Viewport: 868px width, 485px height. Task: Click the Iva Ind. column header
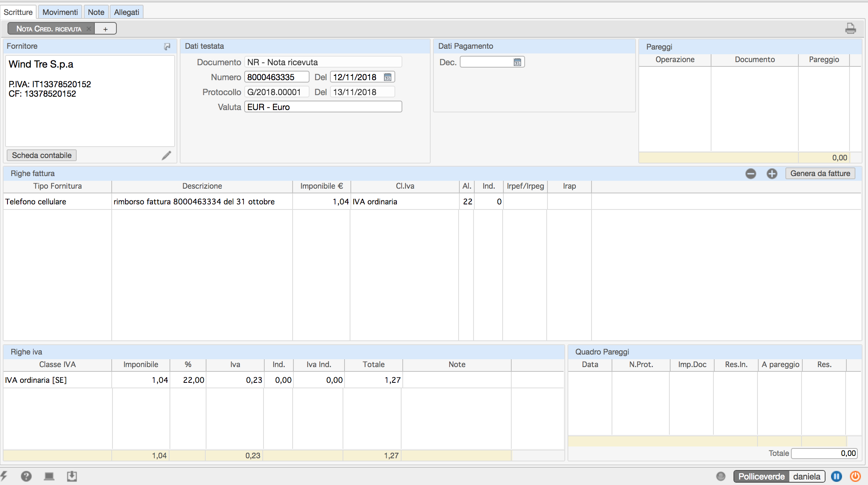(319, 364)
